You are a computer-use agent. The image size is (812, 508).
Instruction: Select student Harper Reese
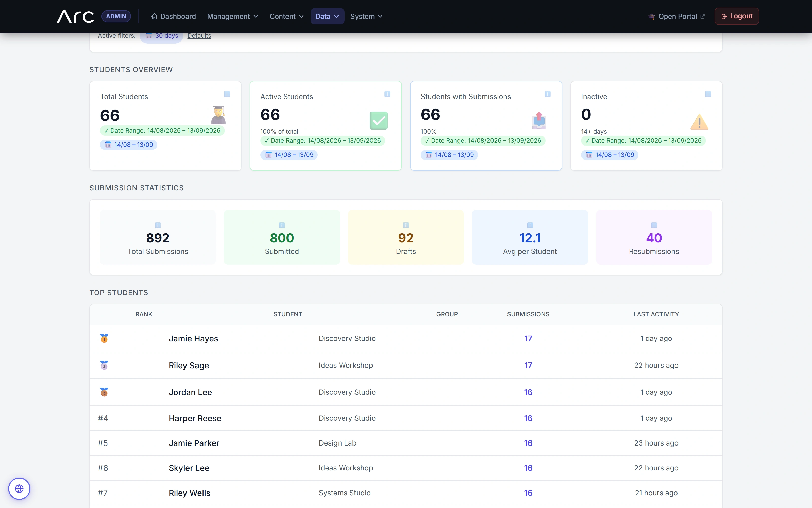(195, 418)
